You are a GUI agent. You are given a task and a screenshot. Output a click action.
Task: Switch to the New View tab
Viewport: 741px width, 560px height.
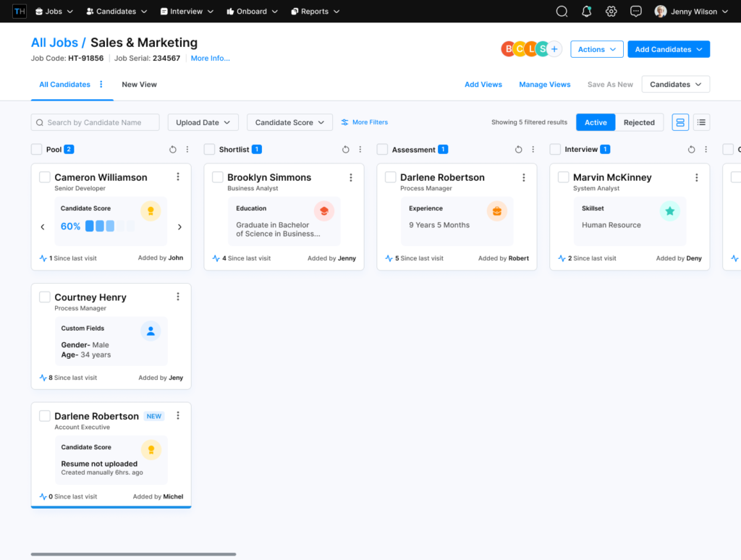click(139, 84)
